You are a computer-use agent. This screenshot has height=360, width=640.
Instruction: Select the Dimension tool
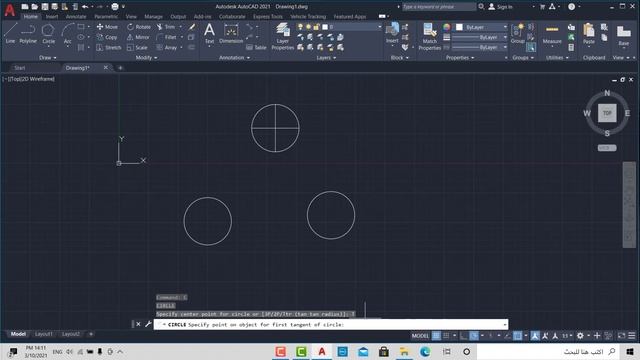coord(231,33)
